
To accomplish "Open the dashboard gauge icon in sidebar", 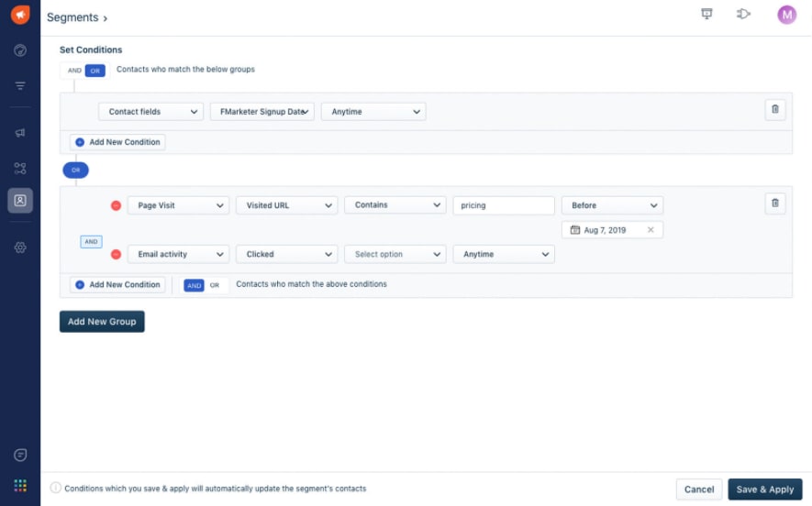I will point(20,50).
